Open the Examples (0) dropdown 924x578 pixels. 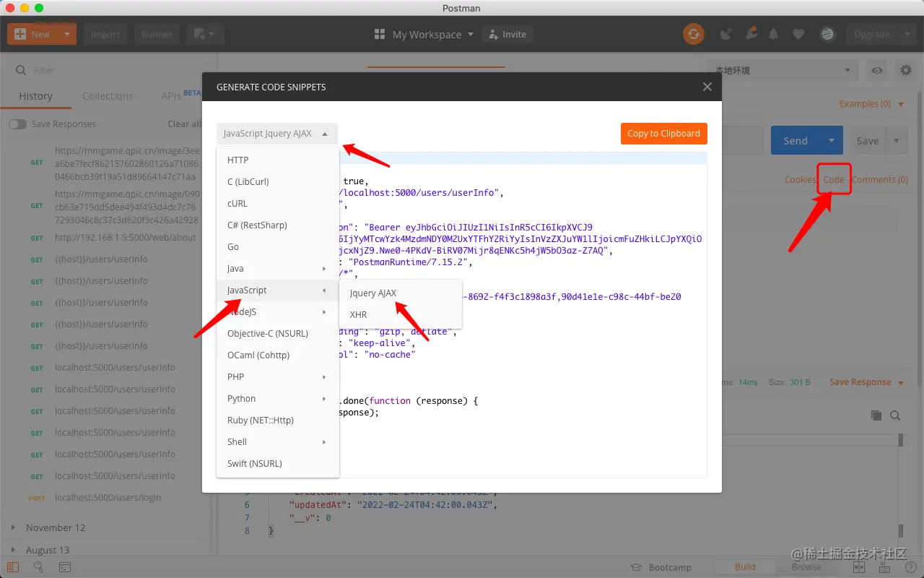pyautogui.click(x=872, y=104)
